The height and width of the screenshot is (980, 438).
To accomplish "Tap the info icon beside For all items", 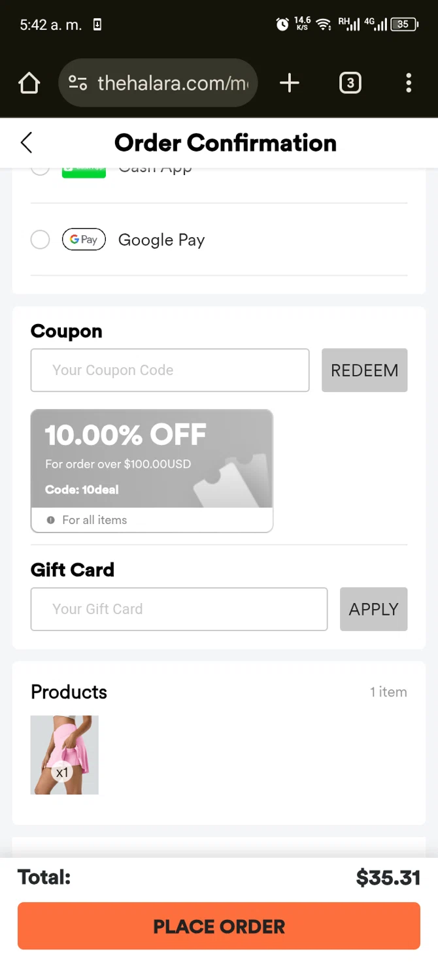I will [x=51, y=520].
